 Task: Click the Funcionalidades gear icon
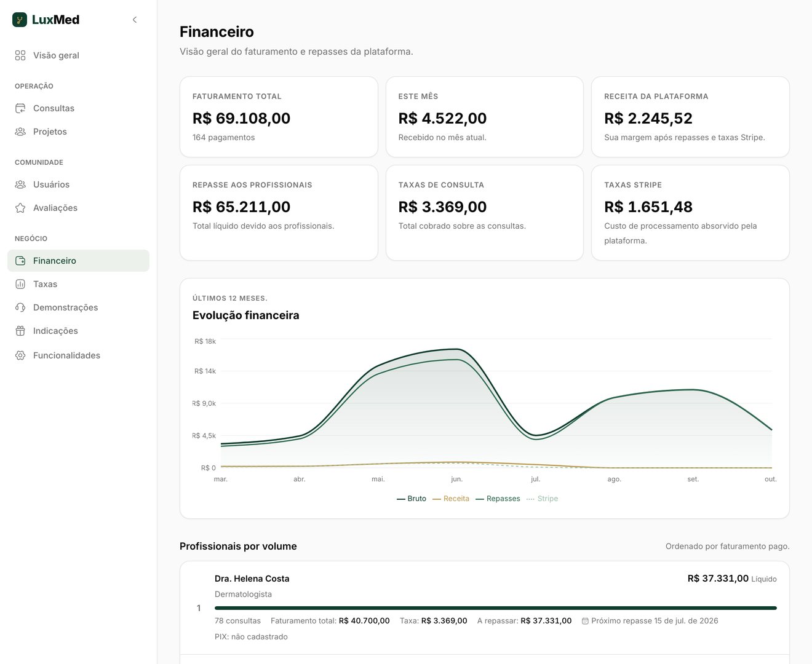20,355
